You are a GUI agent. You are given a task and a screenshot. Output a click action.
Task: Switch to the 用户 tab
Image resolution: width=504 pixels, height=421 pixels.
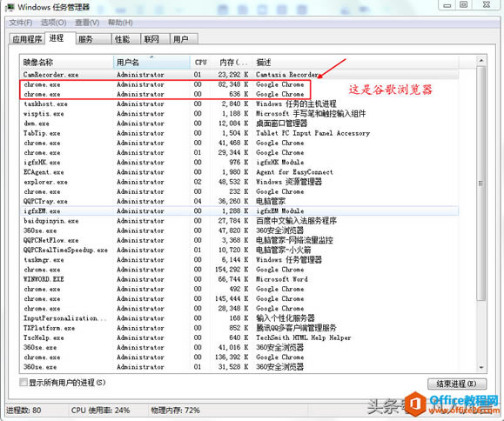184,39
